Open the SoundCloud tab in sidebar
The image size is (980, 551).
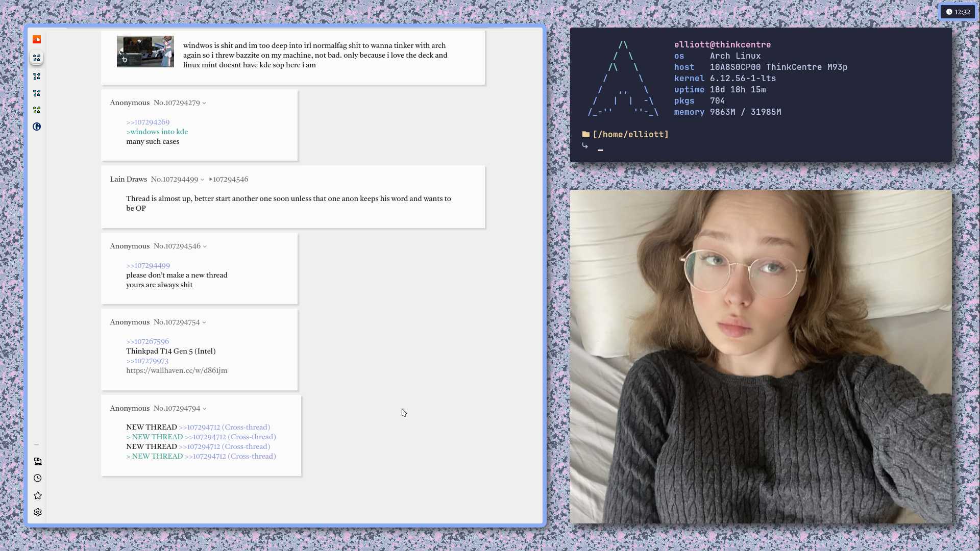pyautogui.click(x=37, y=39)
